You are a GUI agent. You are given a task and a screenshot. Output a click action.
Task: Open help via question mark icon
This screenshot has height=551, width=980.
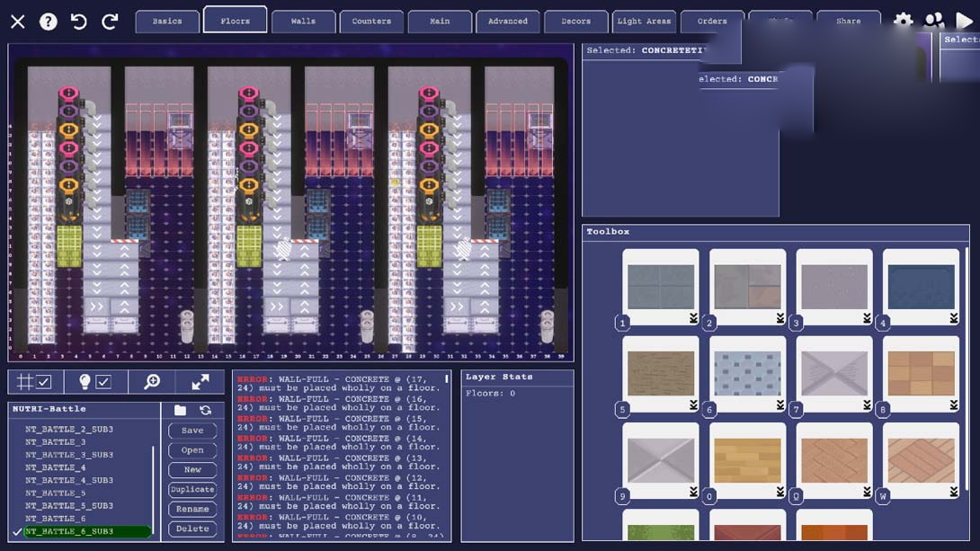(49, 21)
